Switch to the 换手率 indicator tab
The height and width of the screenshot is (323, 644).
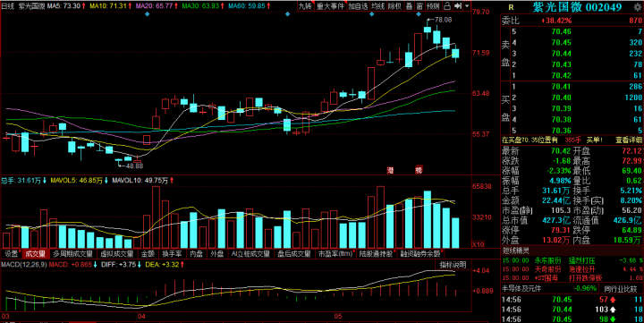tap(172, 254)
